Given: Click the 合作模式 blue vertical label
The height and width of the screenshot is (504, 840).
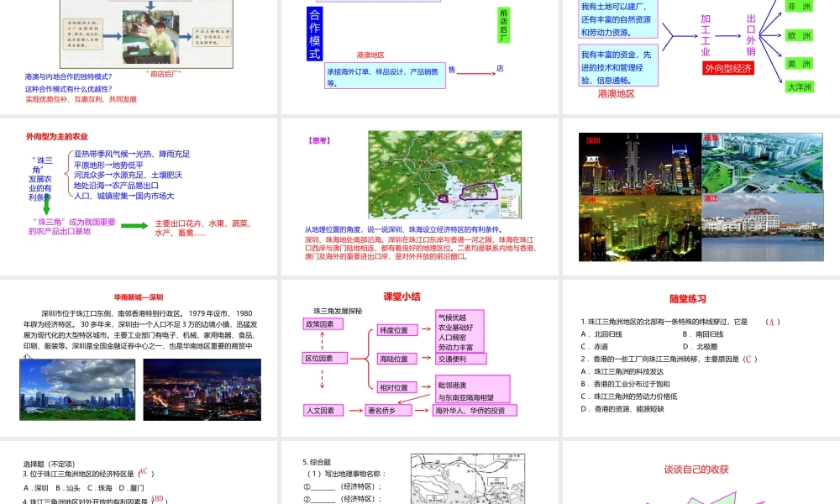Looking at the screenshot, I should (x=314, y=34).
